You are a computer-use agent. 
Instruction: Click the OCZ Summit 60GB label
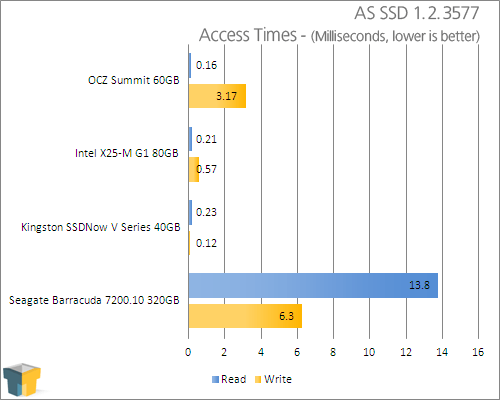pyautogui.click(x=133, y=80)
